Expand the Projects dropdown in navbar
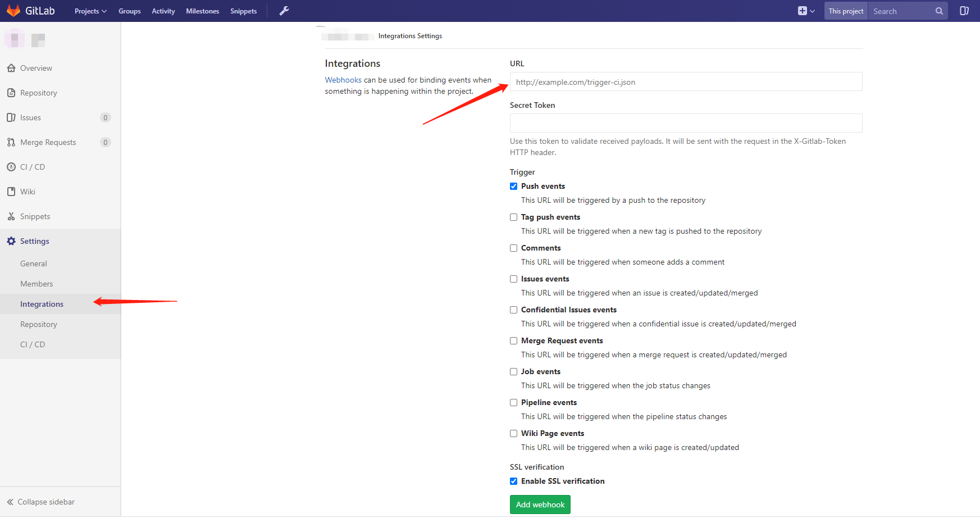The width and height of the screenshot is (980, 518). (90, 11)
